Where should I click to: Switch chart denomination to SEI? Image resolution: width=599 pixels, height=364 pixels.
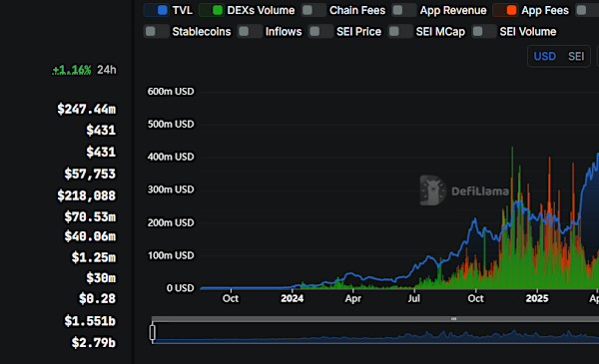(576, 57)
